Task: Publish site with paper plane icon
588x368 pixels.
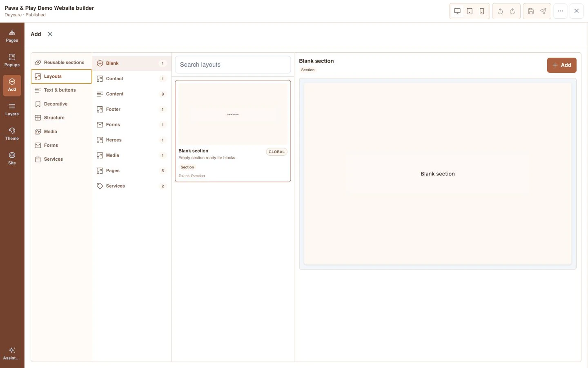Action: click(x=543, y=11)
